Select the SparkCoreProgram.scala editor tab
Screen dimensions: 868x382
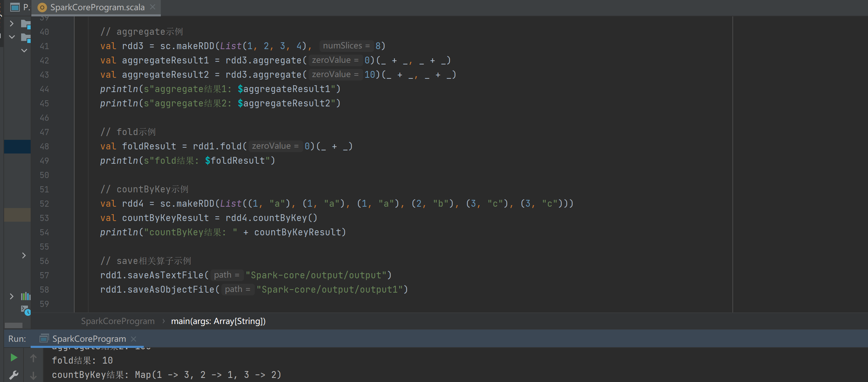(97, 7)
